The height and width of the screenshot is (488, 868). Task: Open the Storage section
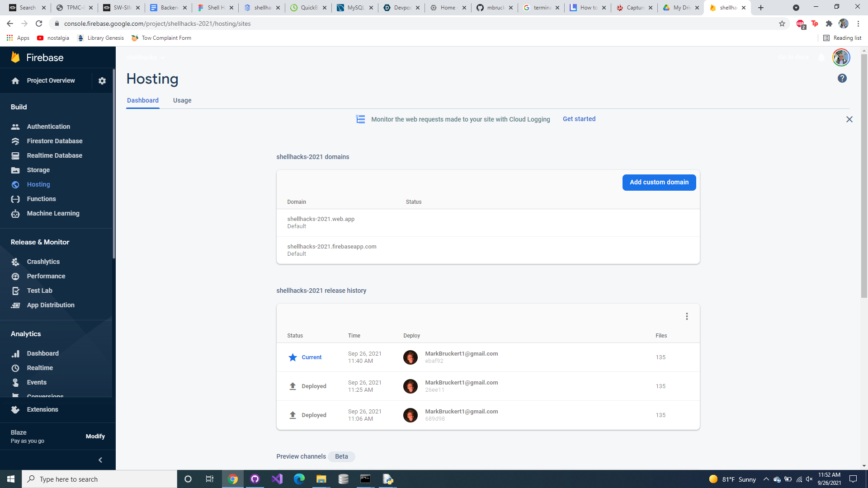point(38,170)
